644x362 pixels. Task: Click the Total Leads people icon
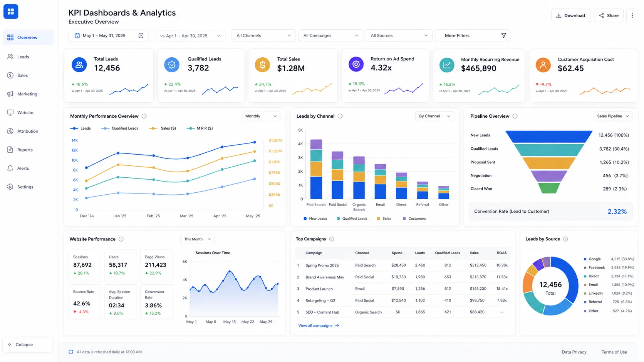[79, 65]
